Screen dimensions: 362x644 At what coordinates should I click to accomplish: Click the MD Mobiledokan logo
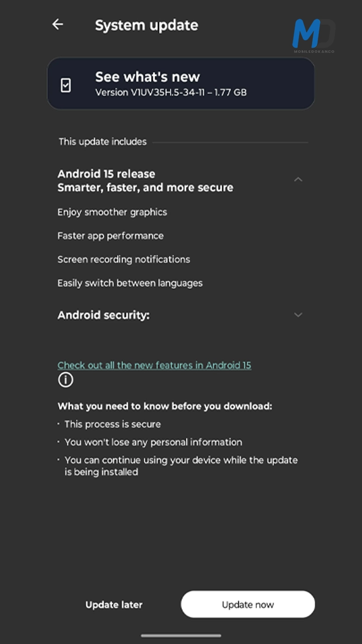[x=314, y=35]
